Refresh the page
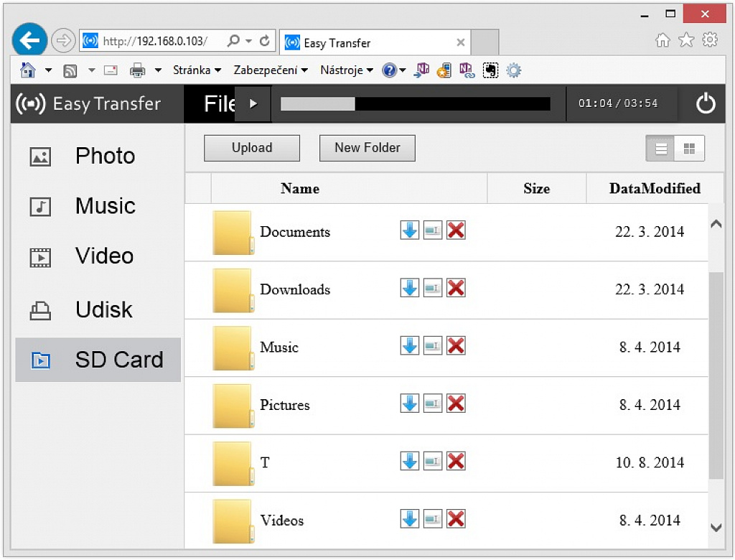735x560 pixels. pos(265,41)
